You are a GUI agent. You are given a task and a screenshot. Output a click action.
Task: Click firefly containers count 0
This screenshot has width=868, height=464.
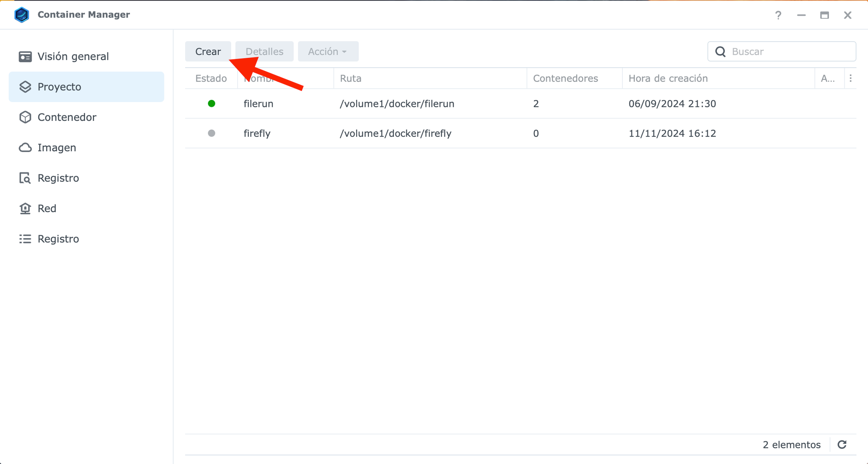[536, 133]
